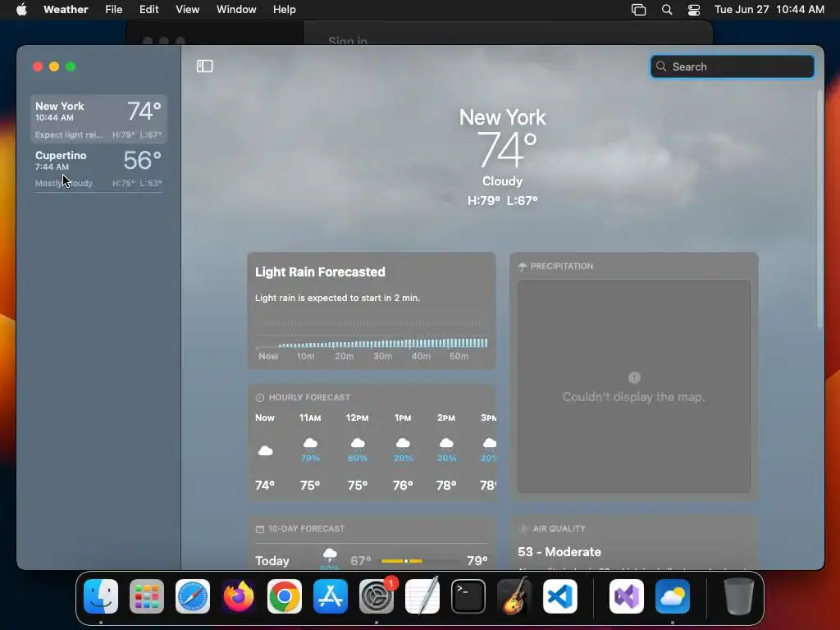Image resolution: width=840 pixels, height=630 pixels.
Task: Click Sign in in the background window
Action: coord(348,41)
